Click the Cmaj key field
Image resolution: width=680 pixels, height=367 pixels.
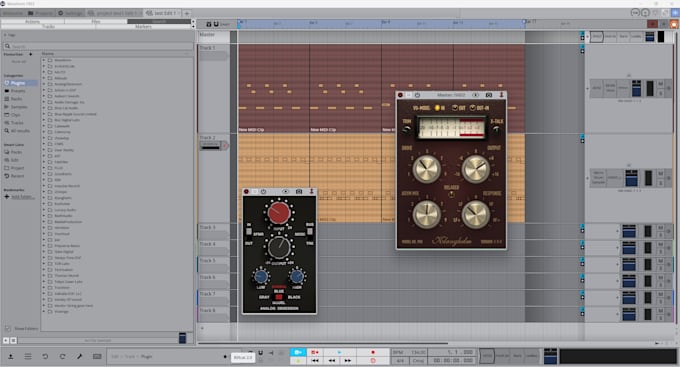[418, 360]
